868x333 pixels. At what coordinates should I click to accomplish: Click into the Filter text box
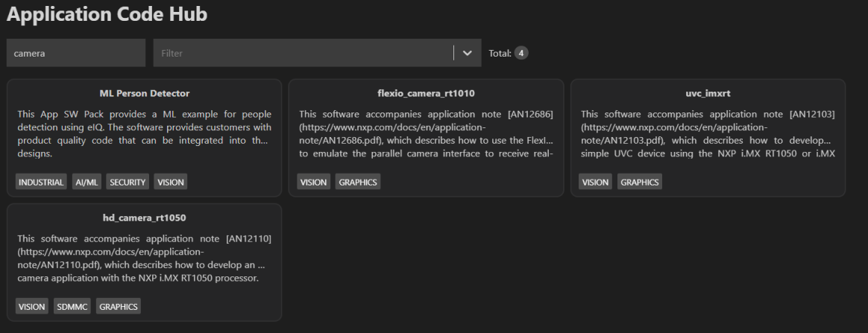click(x=302, y=54)
